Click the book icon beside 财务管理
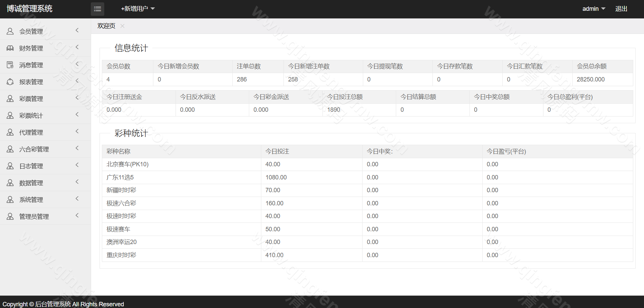 pos(10,48)
